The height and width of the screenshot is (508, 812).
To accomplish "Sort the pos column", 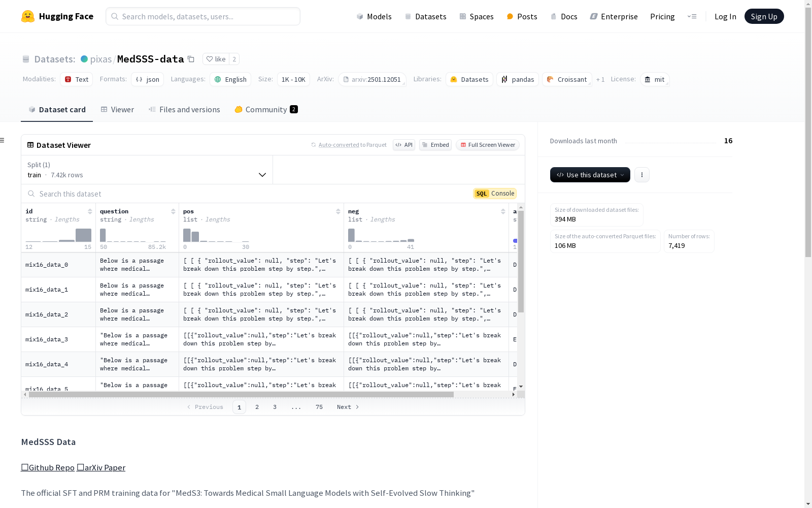I will pyautogui.click(x=338, y=211).
